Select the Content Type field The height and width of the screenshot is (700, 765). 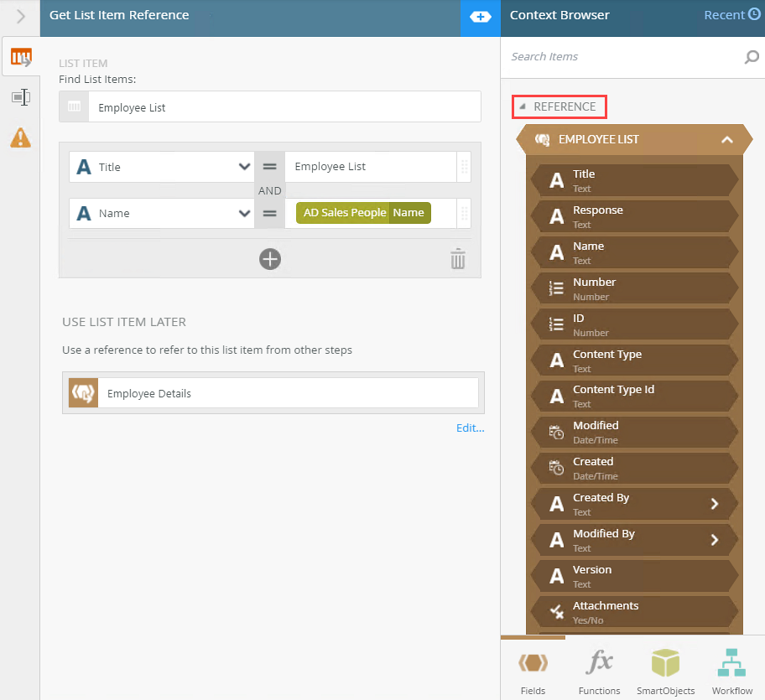coord(634,360)
